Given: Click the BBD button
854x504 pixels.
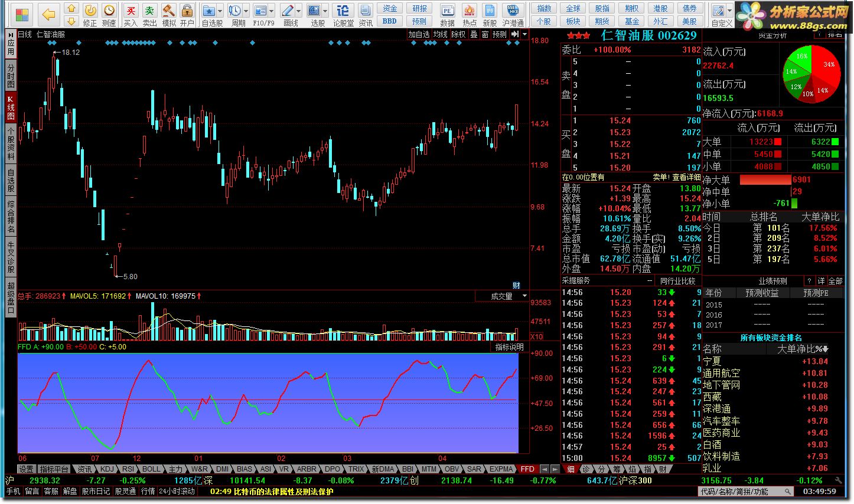Looking at the screenshot, I should click(x=390, y=21).
